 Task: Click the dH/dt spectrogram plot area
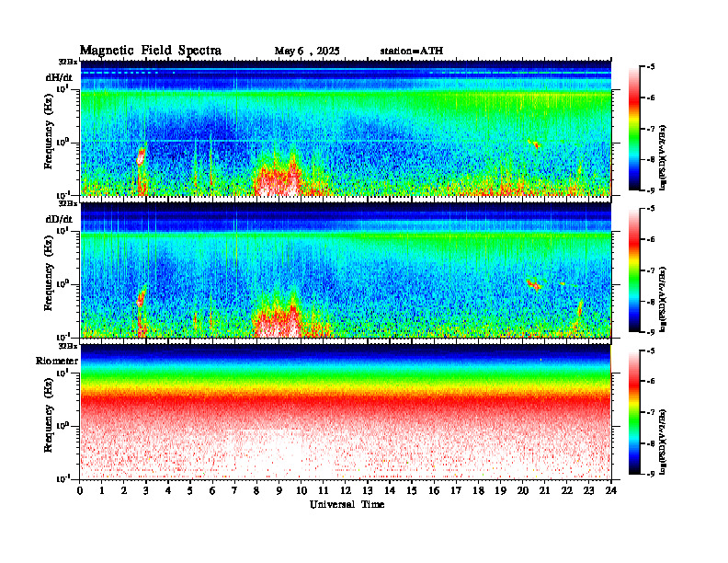(x=346, y=128)
